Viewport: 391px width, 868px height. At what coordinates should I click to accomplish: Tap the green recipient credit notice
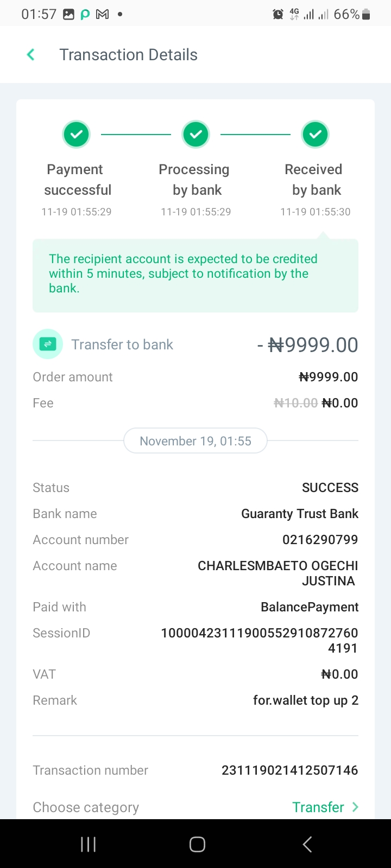coord(195,276)
